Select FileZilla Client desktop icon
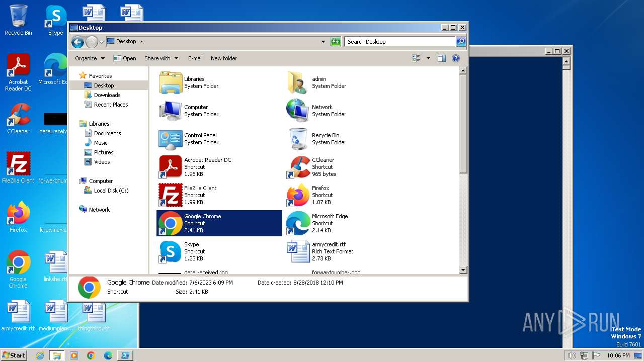This screenshot has width=644, height=362. (18, 168)
